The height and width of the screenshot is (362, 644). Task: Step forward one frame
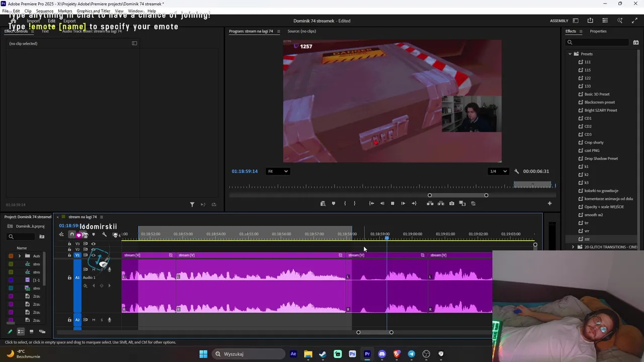[403, 204]
